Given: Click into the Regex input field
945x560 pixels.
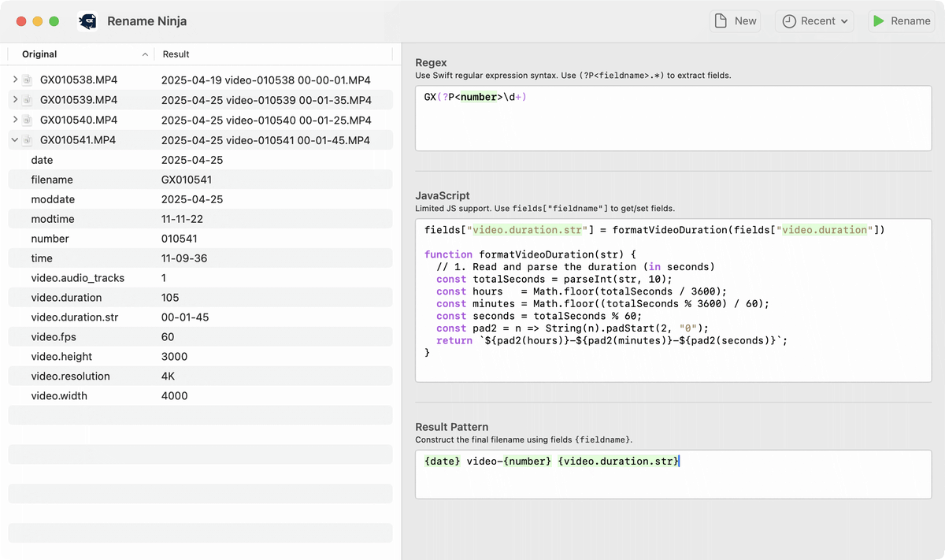Looking at the screenshot, I should 673,118.
